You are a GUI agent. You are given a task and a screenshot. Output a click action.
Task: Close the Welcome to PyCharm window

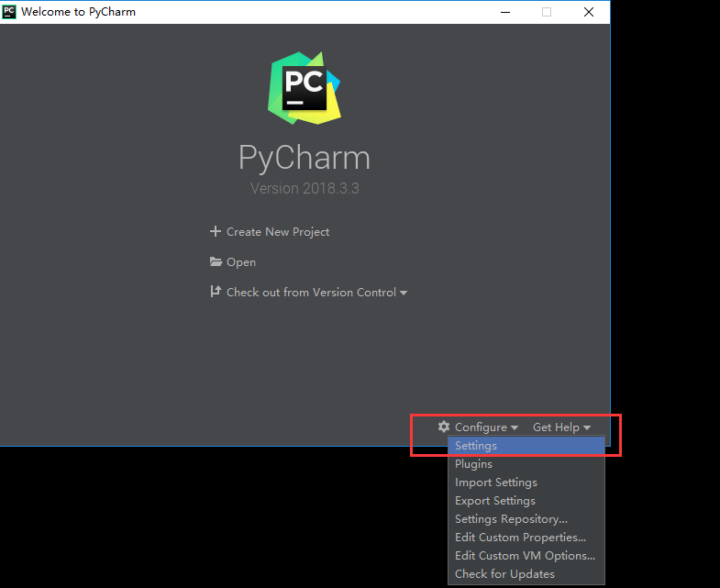pyautogui.click(x=589, y=12)
